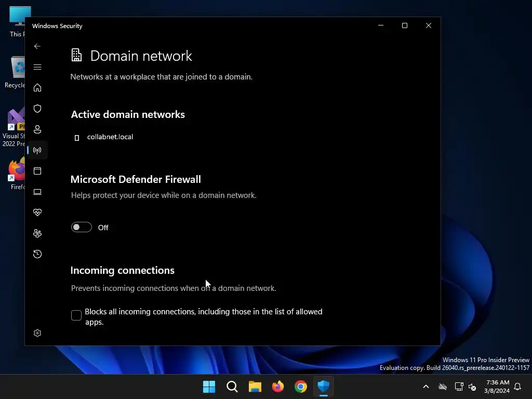Select the Recycle Bin desktop icon
532x399 pixels.
(15, 72)
